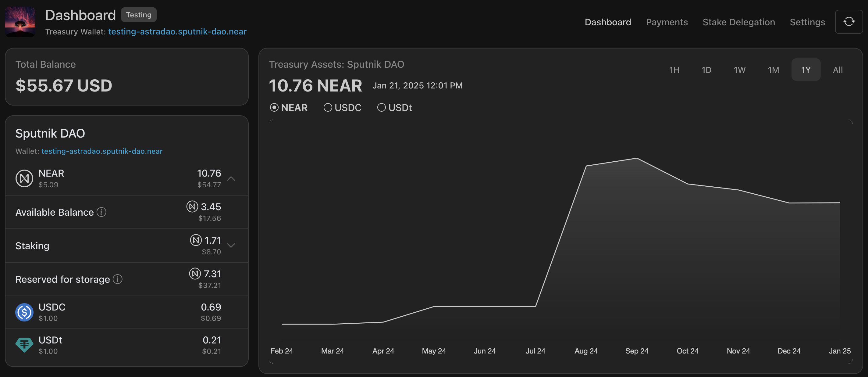The image size is (868, 377).
Task: Click NEAR symbol beside 7.31 reserved
Action: pyautogui.click(x=195, y=274)
